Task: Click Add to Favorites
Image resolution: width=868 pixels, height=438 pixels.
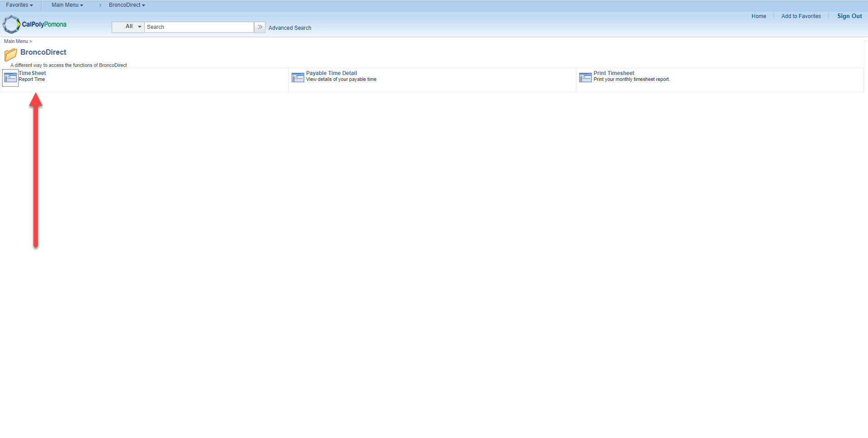Action: (801, 16)
